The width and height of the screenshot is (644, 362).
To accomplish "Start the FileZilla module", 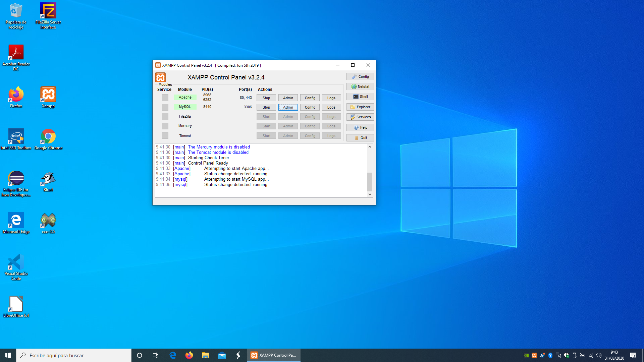I will 266,117.
